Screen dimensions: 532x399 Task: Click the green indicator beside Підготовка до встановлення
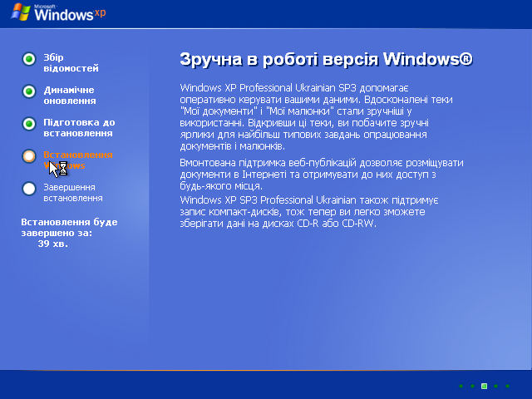coord(29,124)
